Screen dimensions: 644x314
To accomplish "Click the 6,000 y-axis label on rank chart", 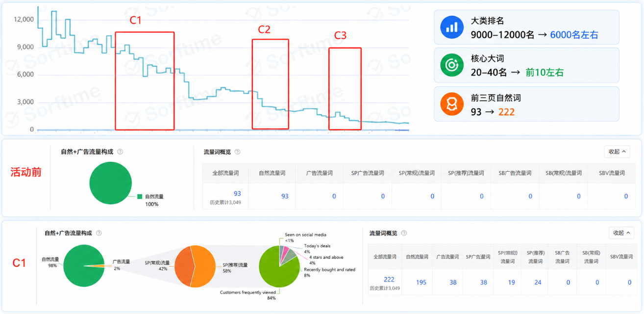I will click(25, 75).
